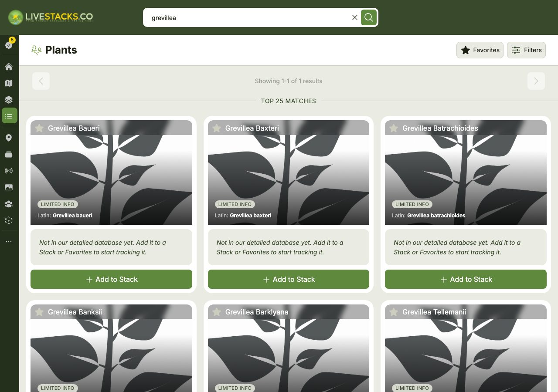
Task: Favorite Grevillea Batrachioides with its star
Action: 394,128
